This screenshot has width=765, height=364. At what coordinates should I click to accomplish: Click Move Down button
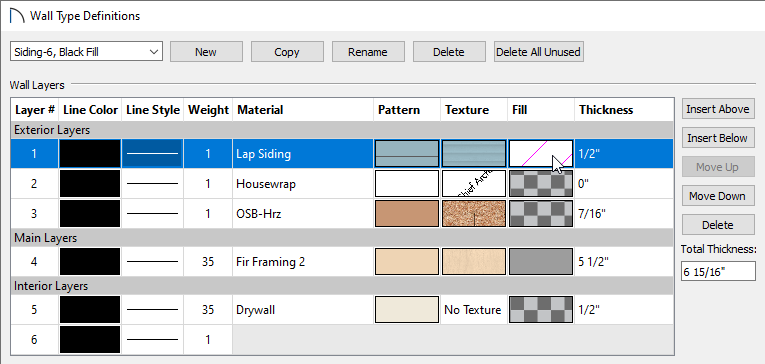[718, 196]
